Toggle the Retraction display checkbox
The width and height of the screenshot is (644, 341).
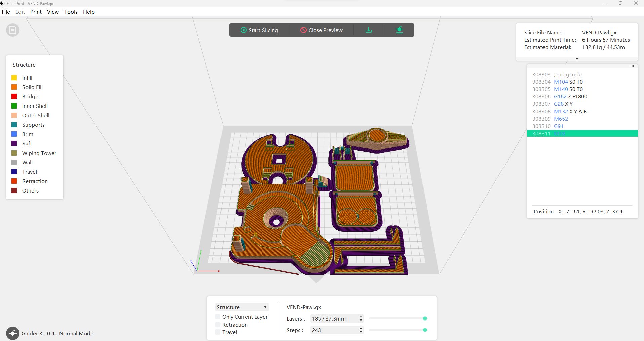[x=218, y=325]
